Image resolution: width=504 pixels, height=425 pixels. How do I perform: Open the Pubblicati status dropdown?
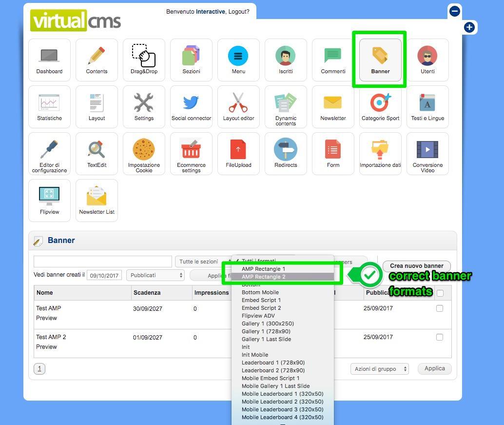pyautogui.click(x=155, y=275)
